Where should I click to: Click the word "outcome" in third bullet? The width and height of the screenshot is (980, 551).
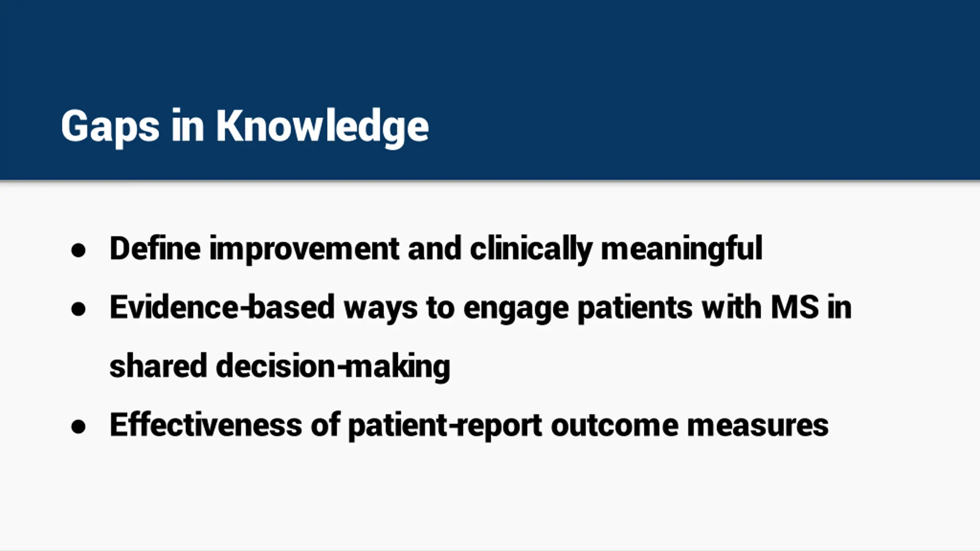tap(615, 425)
